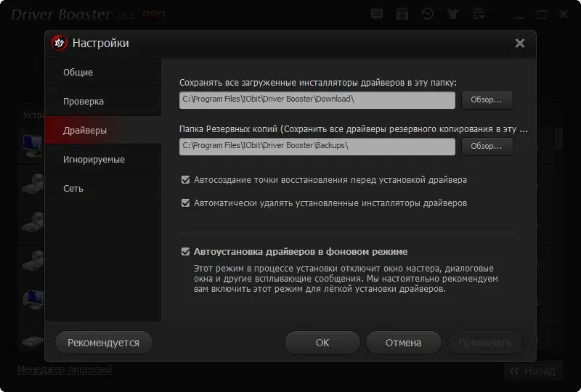This screenshot has height=392, width=581.
Task: Edit the Driver Booster\Download\ path field
Action: (317, 100)
